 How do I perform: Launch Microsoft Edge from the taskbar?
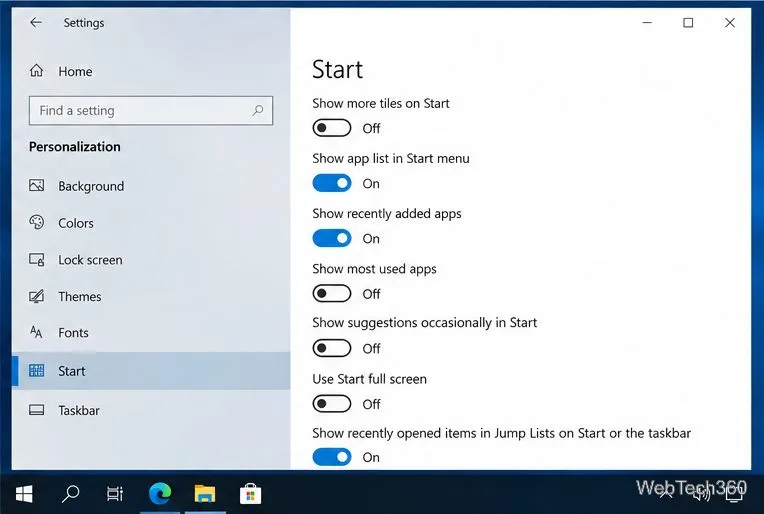(x=160, y=494)
